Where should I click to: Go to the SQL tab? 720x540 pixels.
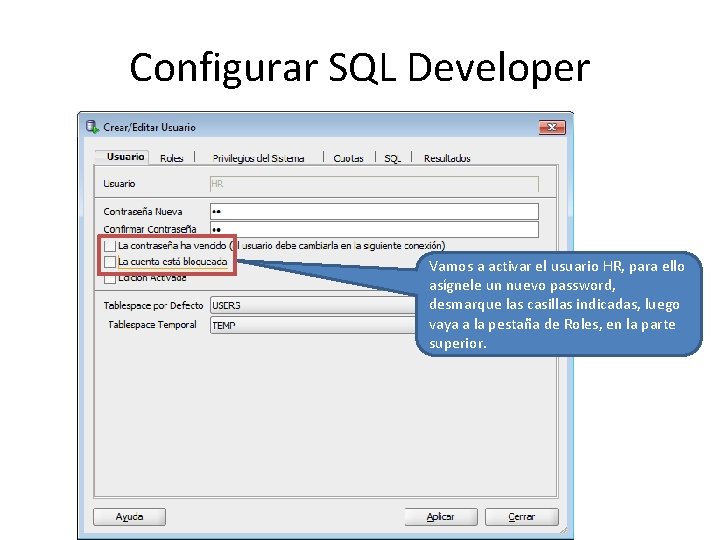click(393, 158)
